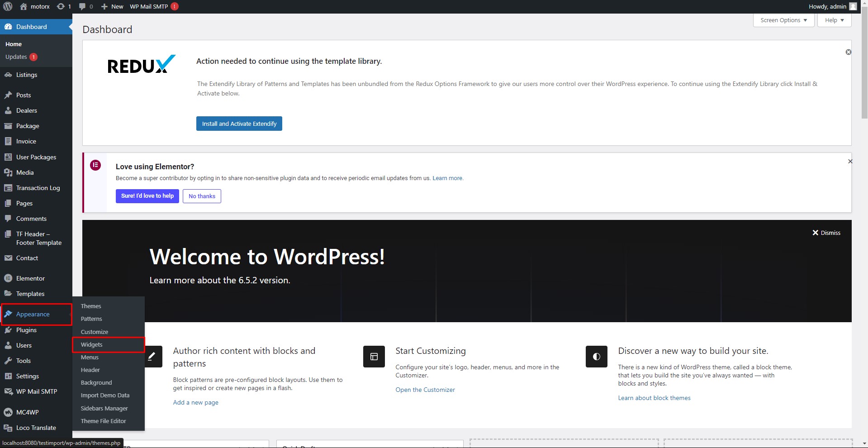Click the admin avatar in the top right
This screenshot has height=448, width=868.
tap(853, 6)
